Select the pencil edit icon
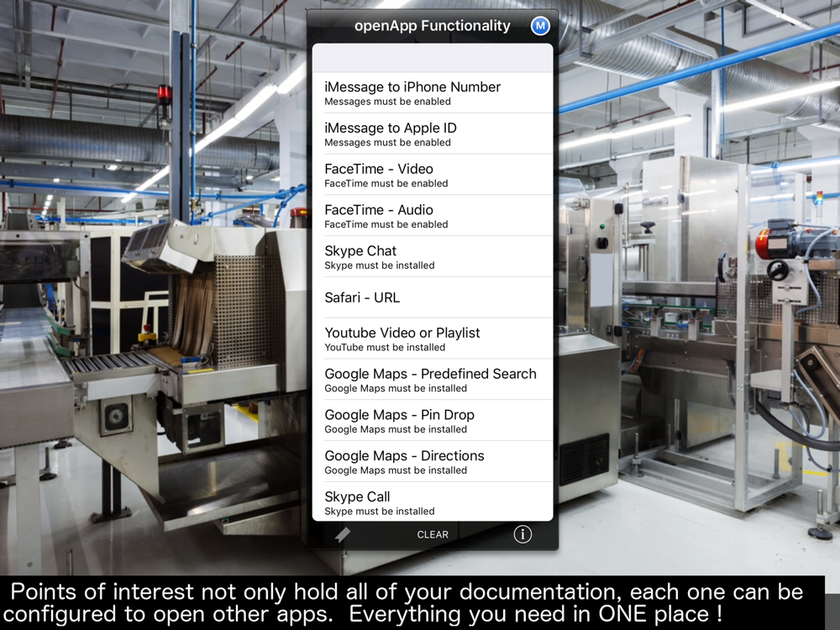 pyautogui.click(x=343, y=534)
